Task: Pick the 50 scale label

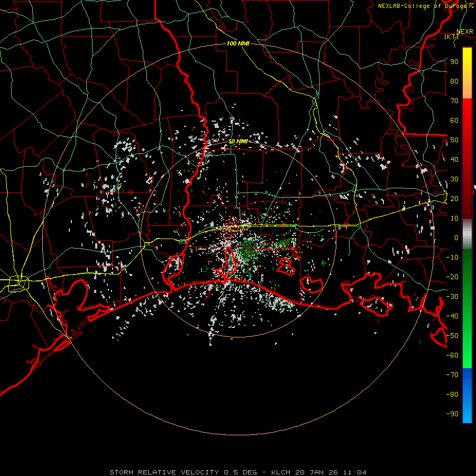Action: (454, 140)
